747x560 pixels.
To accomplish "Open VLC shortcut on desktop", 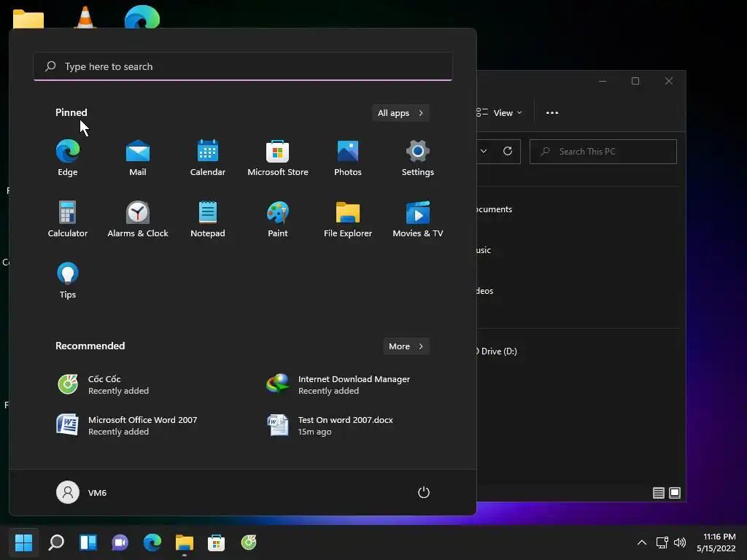I will [85, 17].
